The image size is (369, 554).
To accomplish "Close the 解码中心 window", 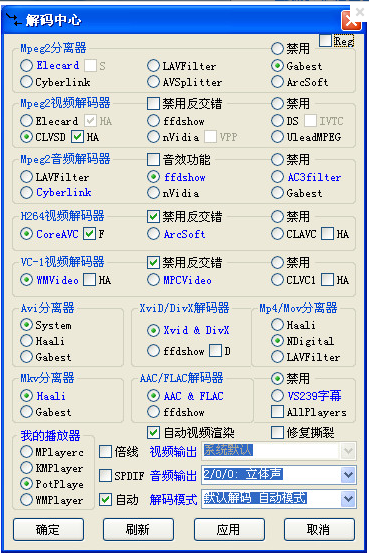I will [351, 20].
